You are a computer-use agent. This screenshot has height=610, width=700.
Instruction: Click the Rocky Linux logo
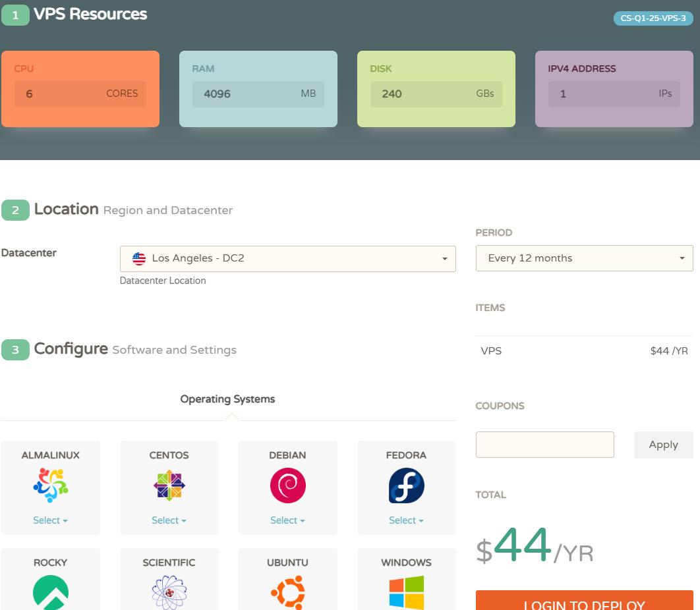tap(51, 592)
